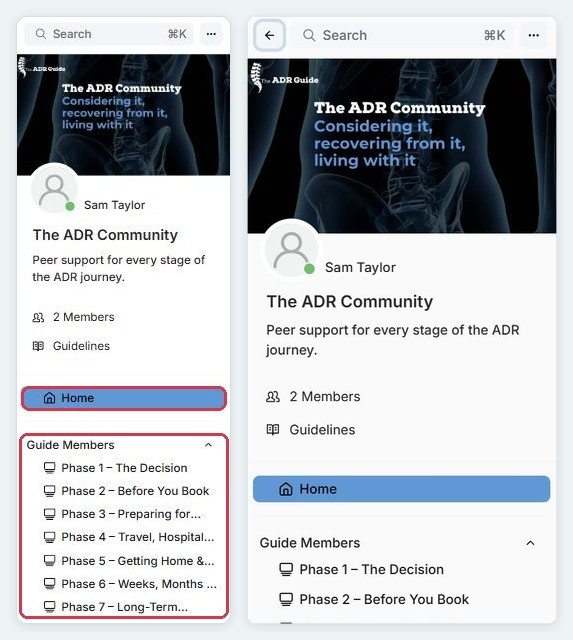573x640 pixels.
Task: Click the banner image in right panel
Action: (x=402, y=146)
